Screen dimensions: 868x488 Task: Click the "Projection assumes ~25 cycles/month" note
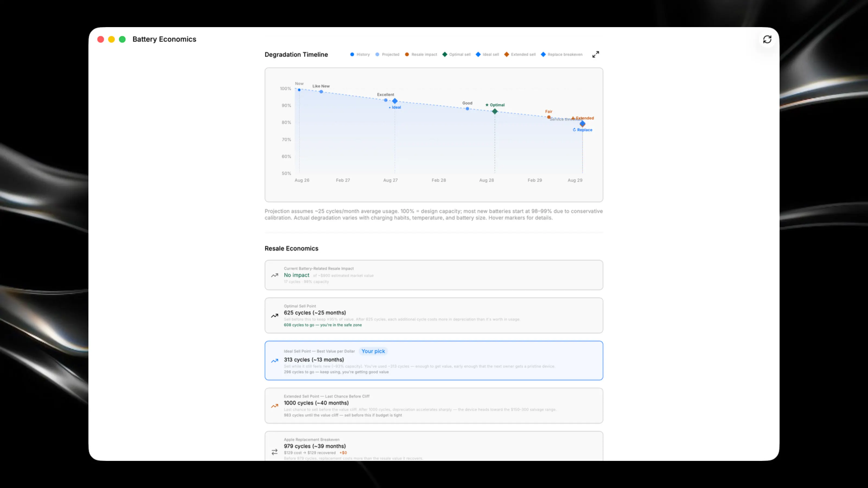[x=434, y=214]
